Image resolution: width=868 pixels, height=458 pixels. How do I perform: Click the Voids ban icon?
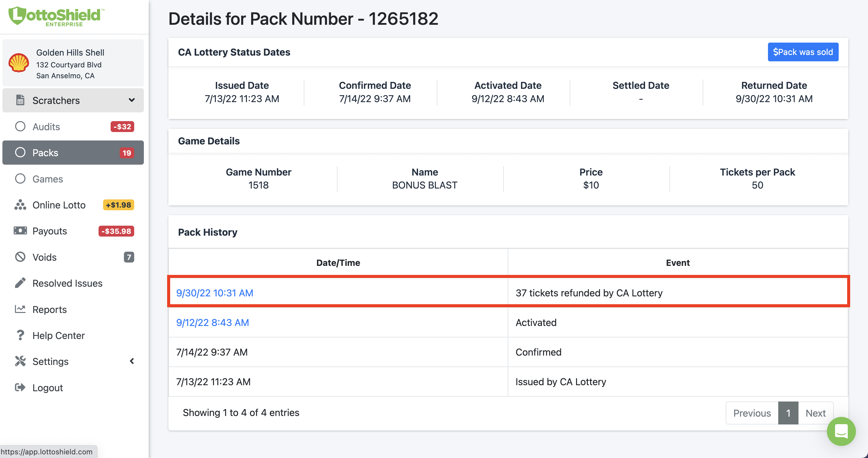tap(20, 257)
